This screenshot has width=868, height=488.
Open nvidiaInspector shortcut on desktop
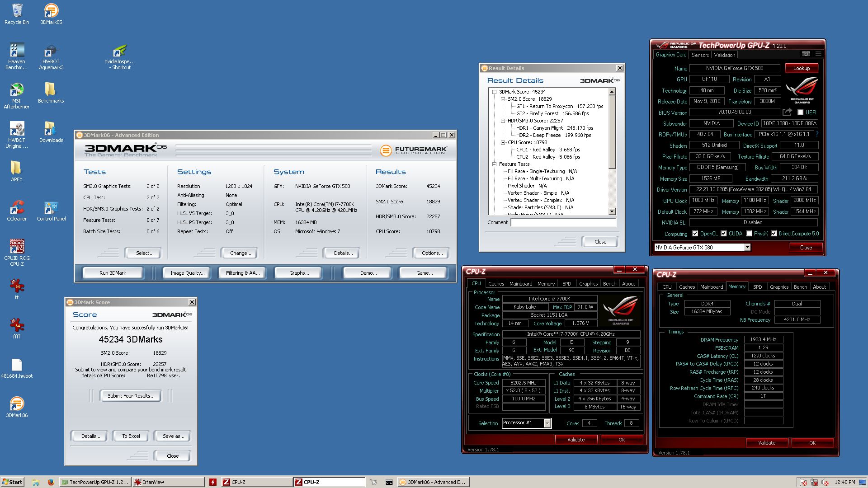point(120,56)
